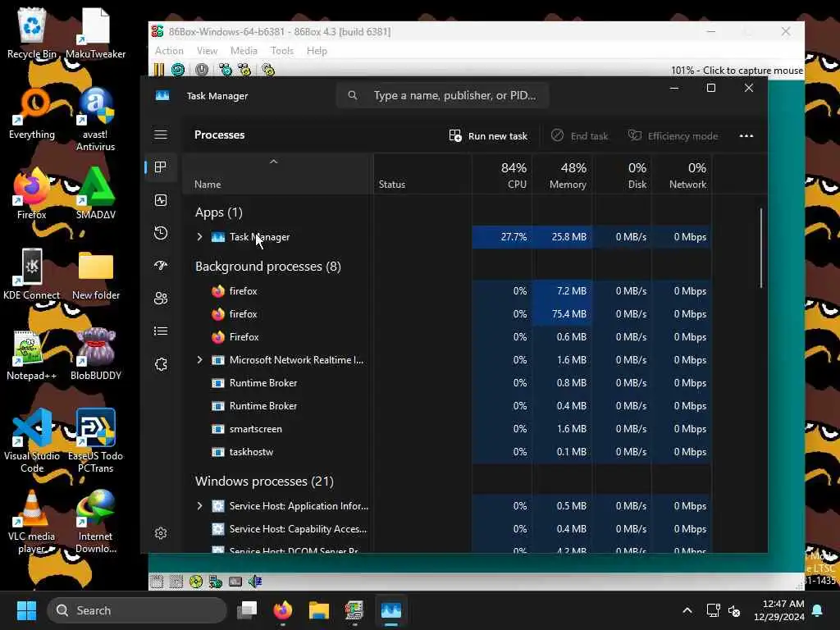Screen dimensions: 840x630
Task: Click Run new task button
Action: tap(488, 135)
